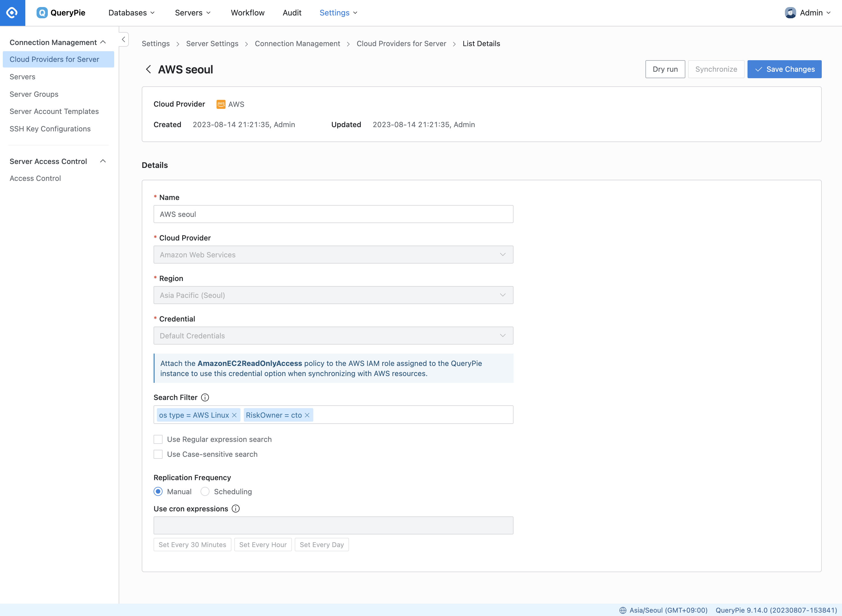Select Access Control in the sidebar

pos(35,178)
